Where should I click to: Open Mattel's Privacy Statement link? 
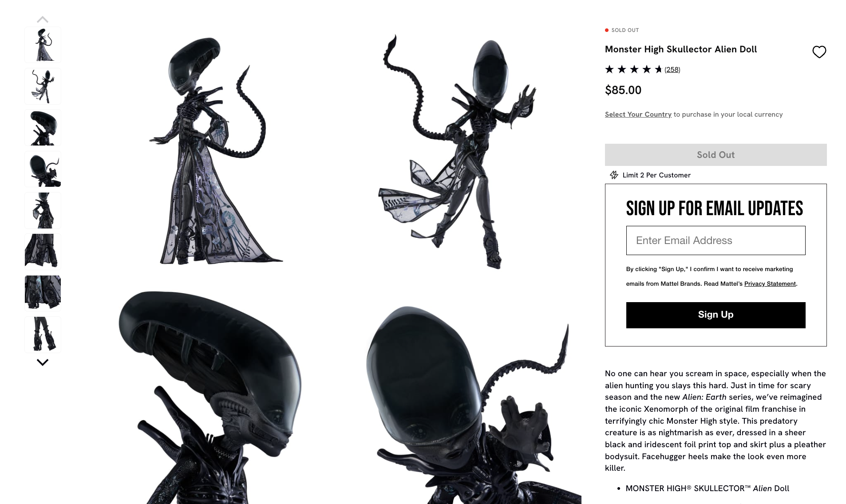tap(770, 284)
